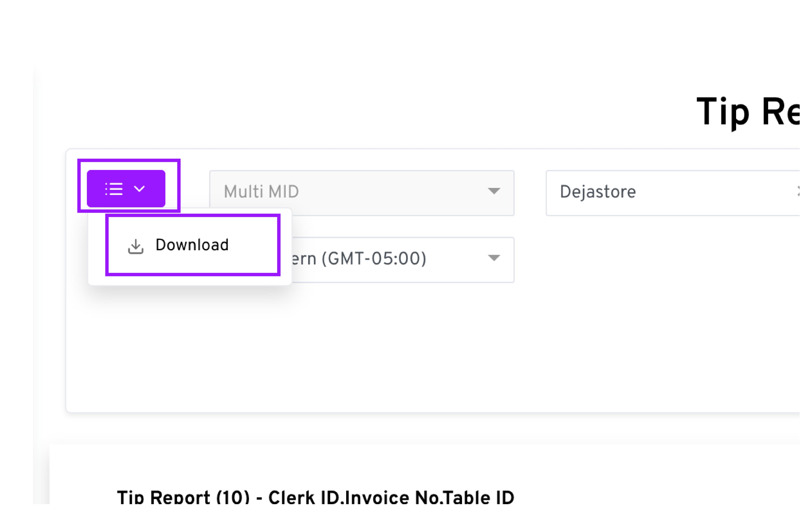Click the Multi MID dropdown arrow
The width and height of the screenshot is (812, 507).
494,191
